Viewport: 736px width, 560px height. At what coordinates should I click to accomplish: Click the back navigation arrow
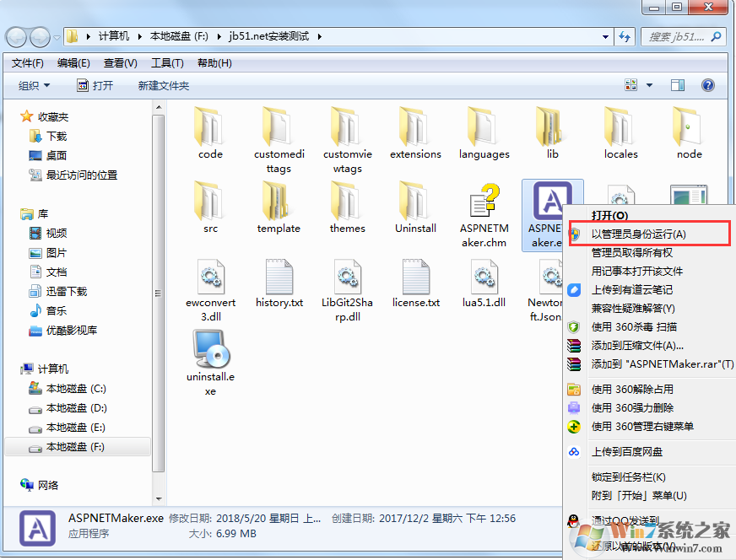pyautogui.click(x=17, y=36)
